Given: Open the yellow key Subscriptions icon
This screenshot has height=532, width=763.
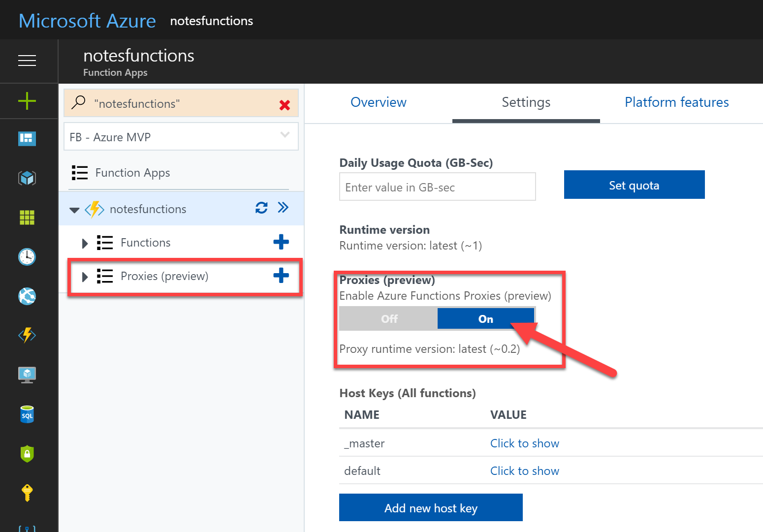Looking at the screenshot, I should tap(27, 493).
